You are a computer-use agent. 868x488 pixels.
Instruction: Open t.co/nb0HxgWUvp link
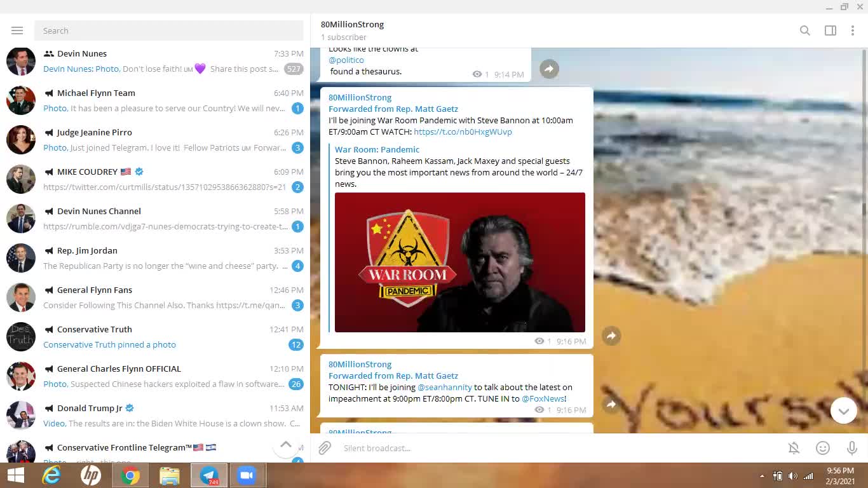pos(463,132)
